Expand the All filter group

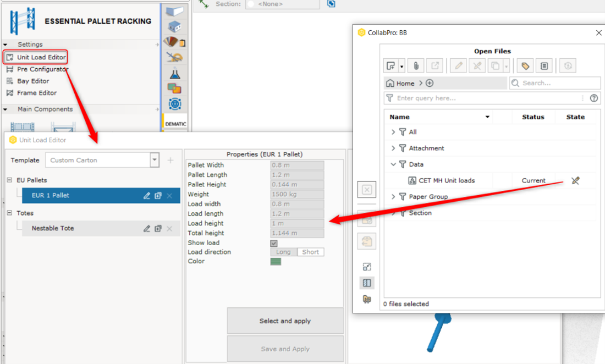(x=393, y=132)
